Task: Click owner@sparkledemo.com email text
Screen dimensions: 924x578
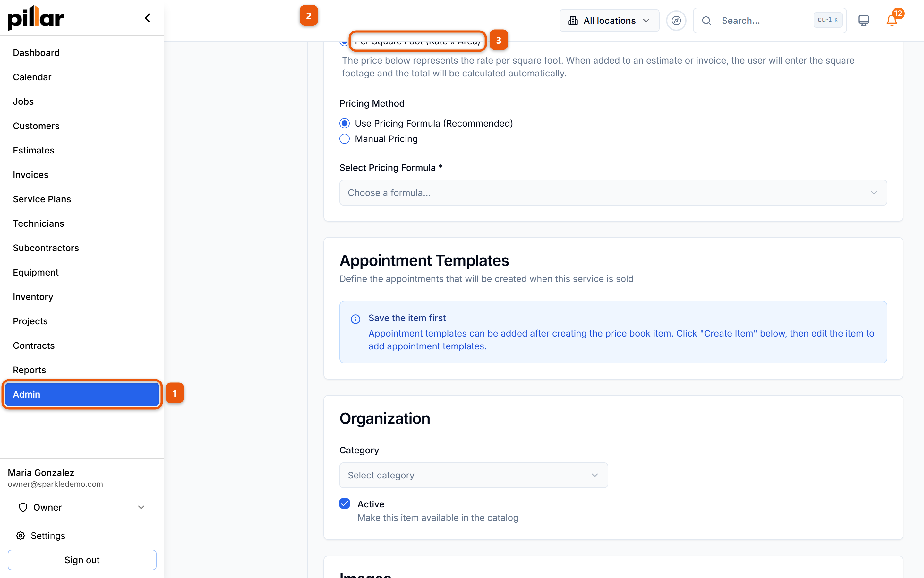Action: (x=56, y=484)
